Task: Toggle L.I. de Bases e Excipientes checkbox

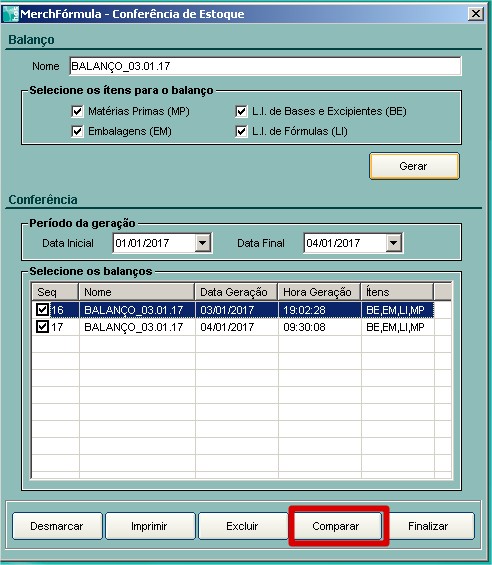Action: 241,111
